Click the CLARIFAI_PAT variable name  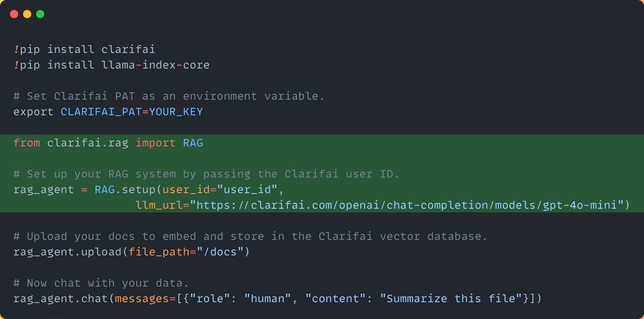tap(101, 112)
